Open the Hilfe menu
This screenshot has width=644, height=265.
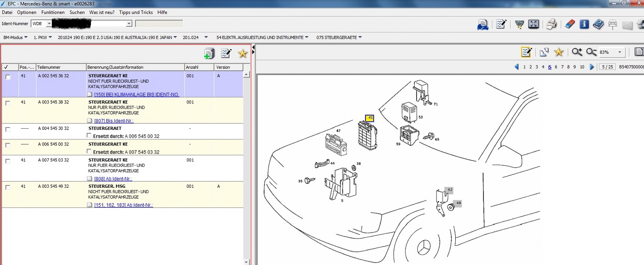point(162,12)
